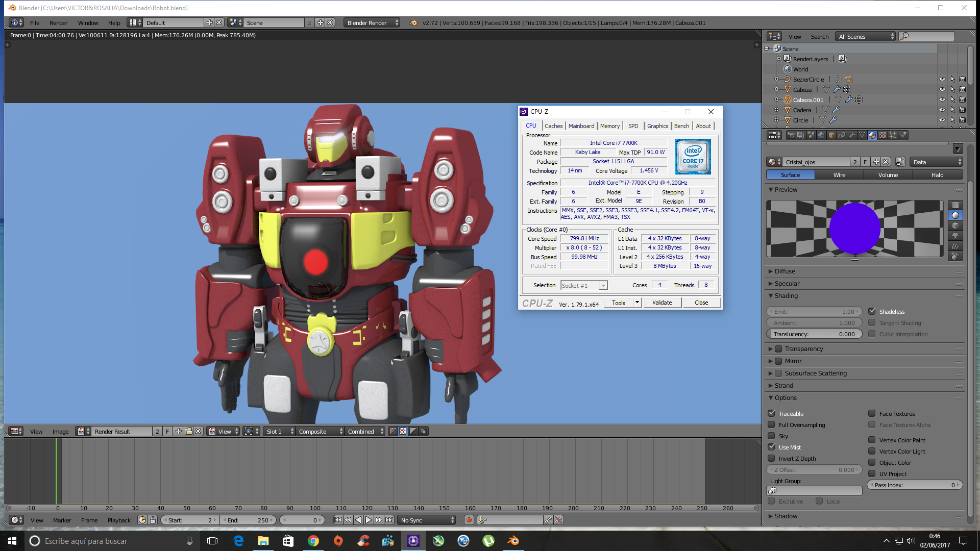Open the World properties tab icon
The height and width of the screenshot is (551, 980).
pos(821,135)
